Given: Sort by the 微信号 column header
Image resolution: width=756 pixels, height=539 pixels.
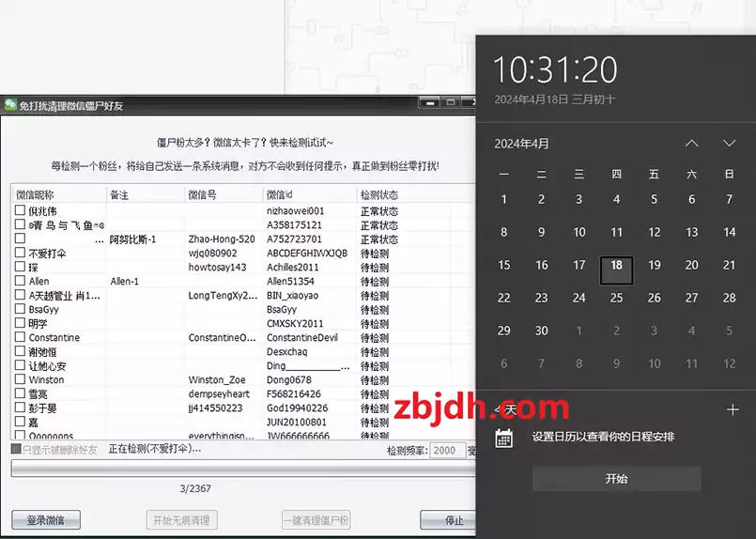Looking at the screenshot, I should tap(224, 194).
